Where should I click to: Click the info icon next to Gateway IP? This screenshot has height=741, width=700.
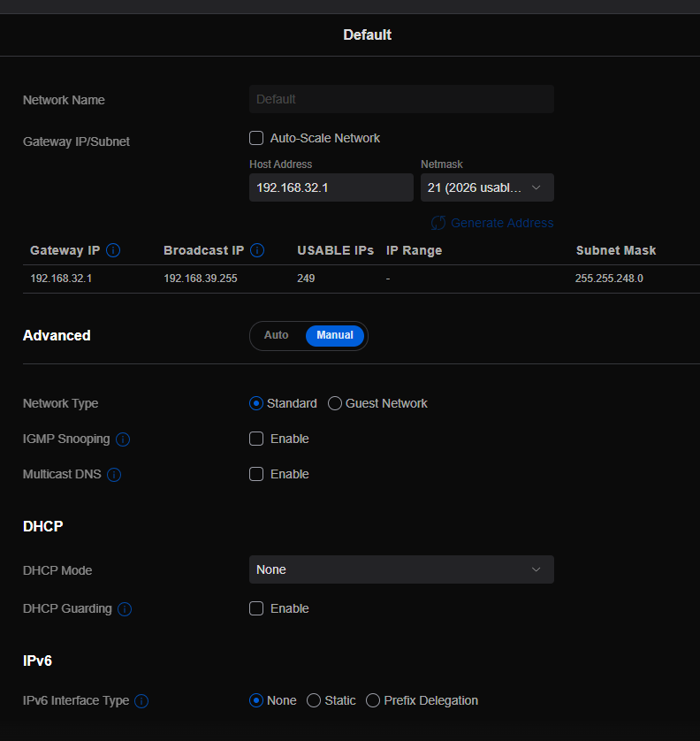pyautogui.click(x=113, y=250)
